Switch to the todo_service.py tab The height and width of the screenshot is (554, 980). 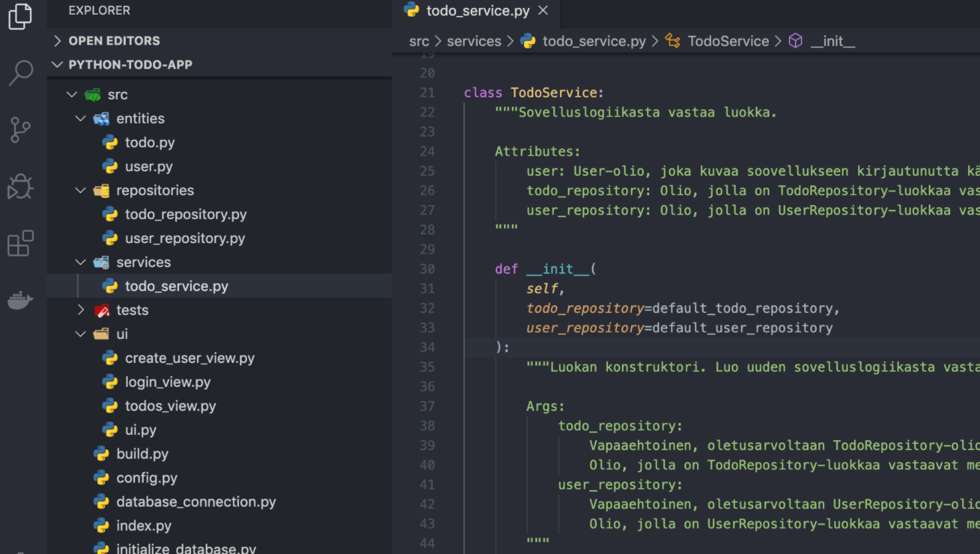(477, 11)
